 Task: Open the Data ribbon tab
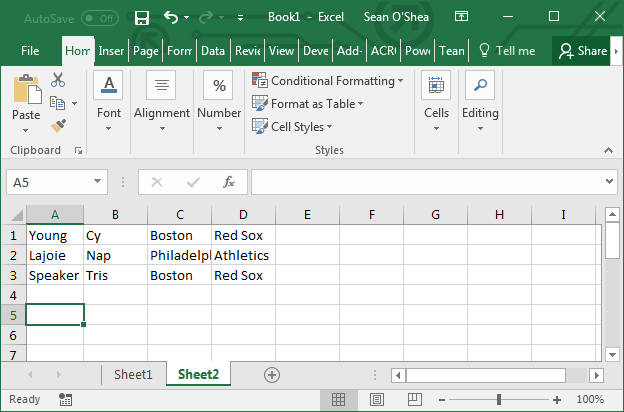click(213, 51)
